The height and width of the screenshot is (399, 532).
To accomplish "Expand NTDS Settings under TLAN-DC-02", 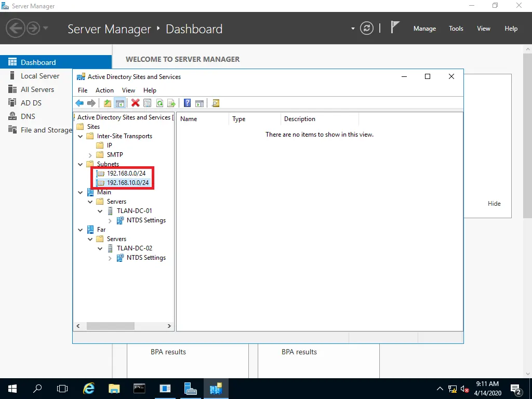I will [110, 258].
